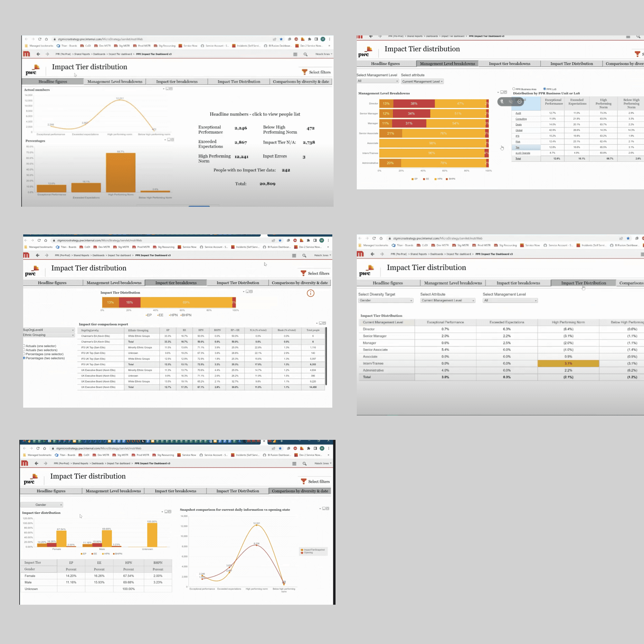
Task: Click the hamburger menu icon in Headline figures view
Action: click(x=295, y=54)
